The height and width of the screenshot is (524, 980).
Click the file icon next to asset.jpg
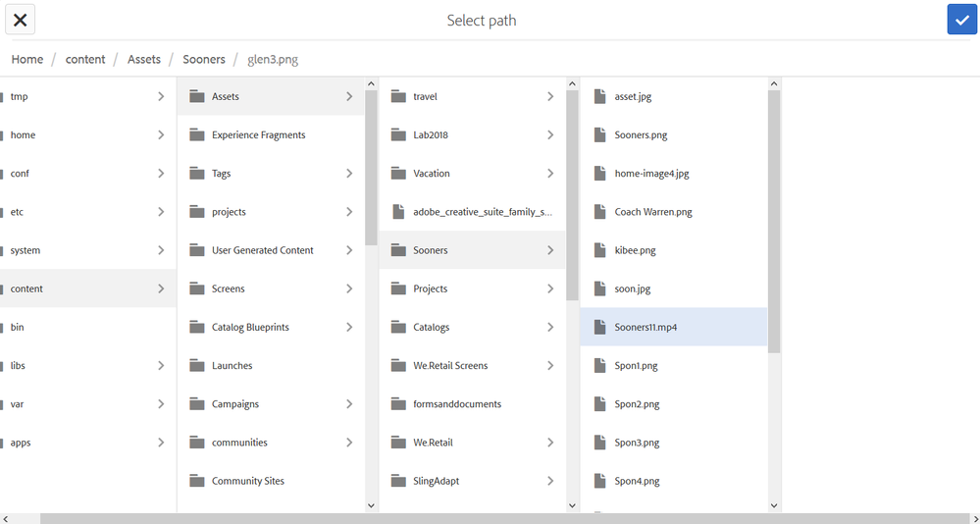pos(600,97)
